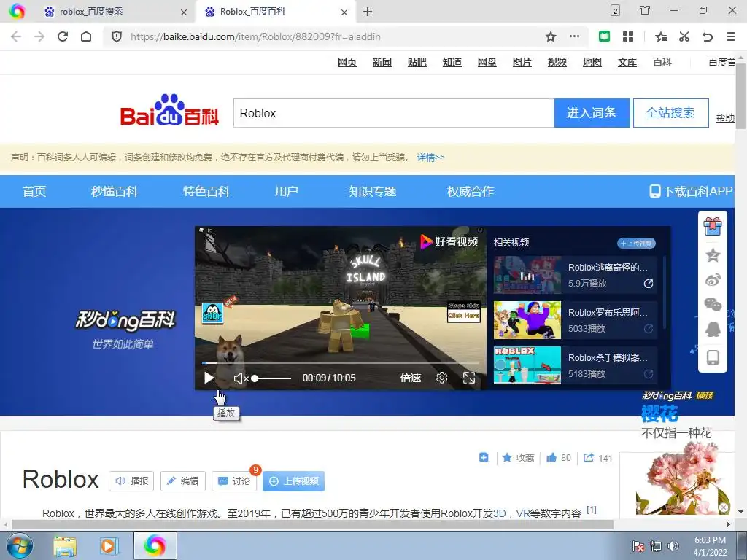The height and width of the screenshot is (560, 747).
Task: Click the browser forward arrow
Action: click(x=39, y=36)
